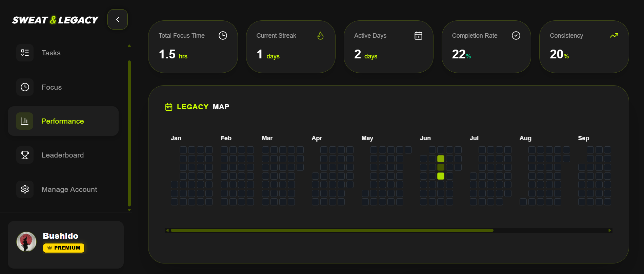This screenshot has width=644, height=274.
Task: Click the Focus menu label
Action: [x=52, y=87]
